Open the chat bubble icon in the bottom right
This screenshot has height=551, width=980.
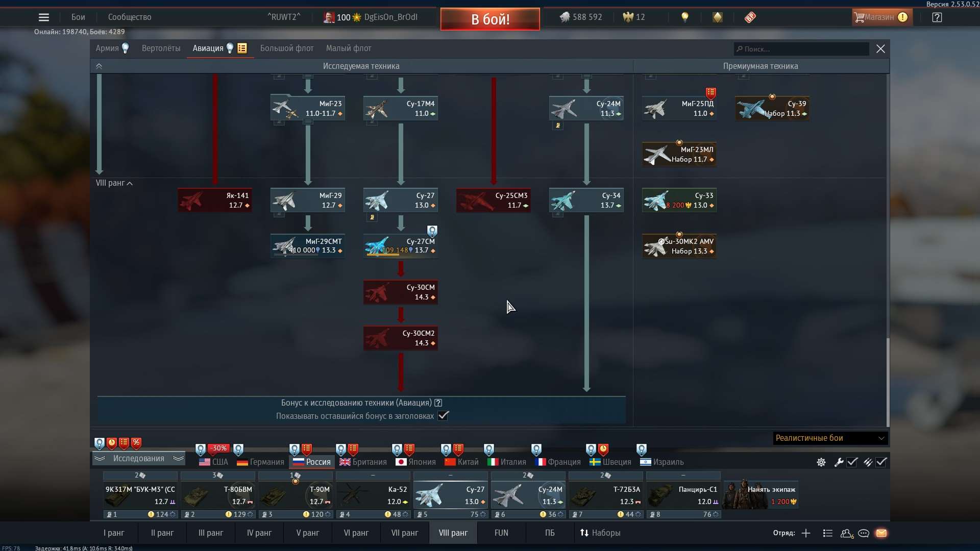pos(864,533)
